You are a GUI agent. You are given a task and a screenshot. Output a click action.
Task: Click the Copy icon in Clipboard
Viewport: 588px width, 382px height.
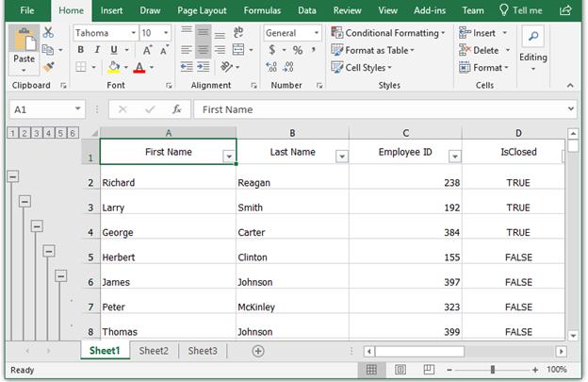(x=48, y=50)
